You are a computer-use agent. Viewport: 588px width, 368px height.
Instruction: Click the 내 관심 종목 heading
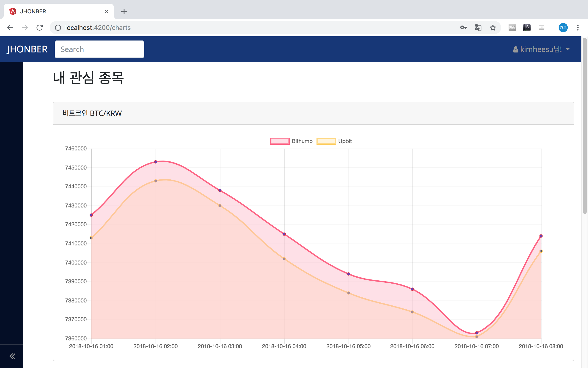tap(88, 78)
